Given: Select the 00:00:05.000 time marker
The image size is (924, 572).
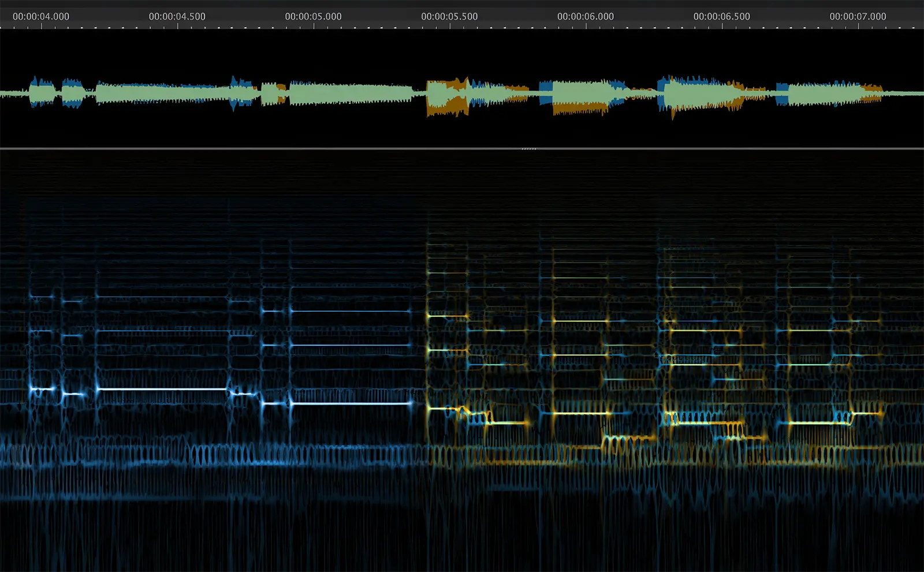Looking at the screenshot, I should 313,17.
